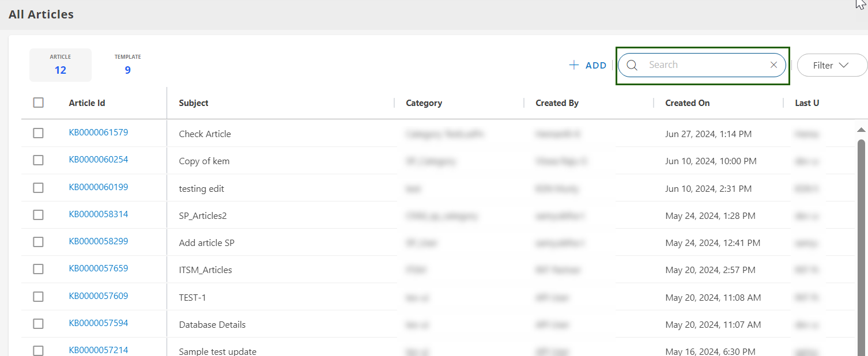The width and height of the screenshot is (868, 356).
Task: Check the box for KB0000057659
Action: [38, 269]
